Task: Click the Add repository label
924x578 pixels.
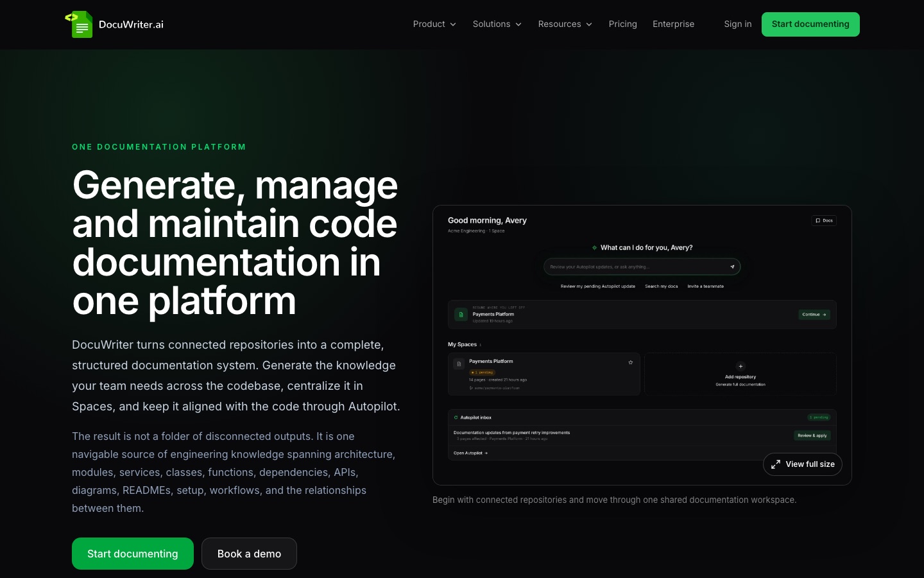Action: pos(740,377)
